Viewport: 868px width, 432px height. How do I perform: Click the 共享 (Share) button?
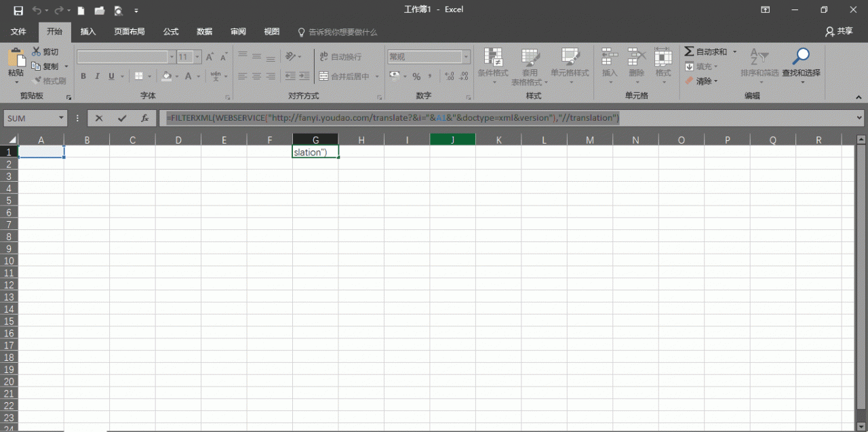[839, 32]
